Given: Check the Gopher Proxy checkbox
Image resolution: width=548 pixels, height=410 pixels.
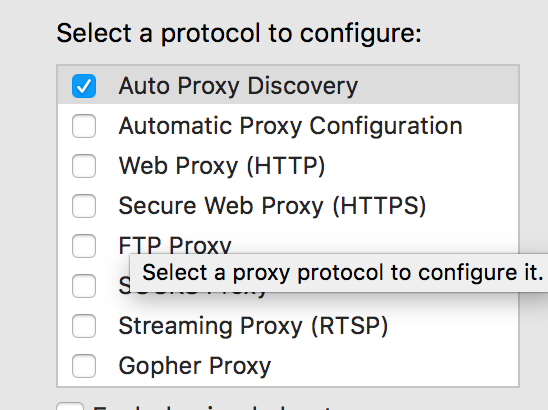Looking at the screenshot, I should point(84,366).
